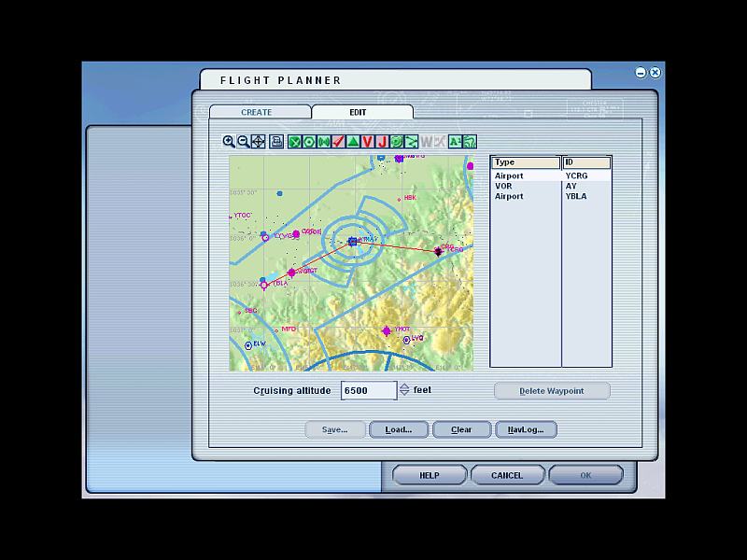The height and width of the screenshot is (560, 747).
Task: Close the simulator window
Action: (x=655, y=73)
